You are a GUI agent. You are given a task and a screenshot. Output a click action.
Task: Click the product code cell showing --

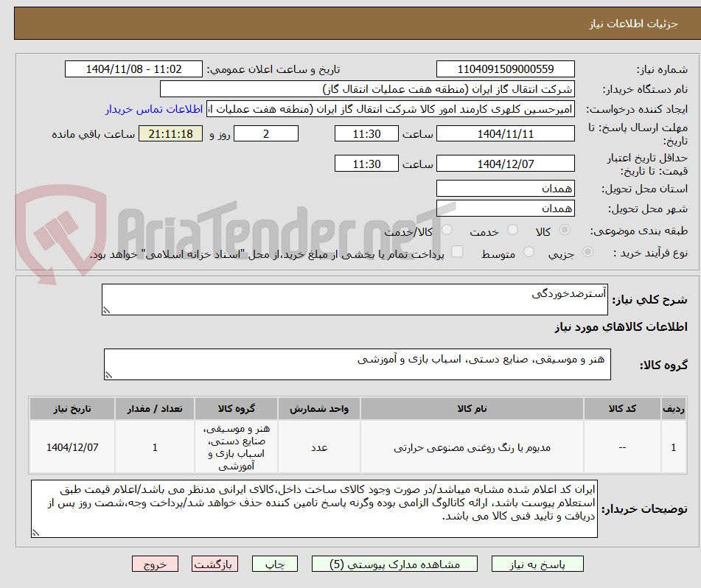click(x=622, y=447)
